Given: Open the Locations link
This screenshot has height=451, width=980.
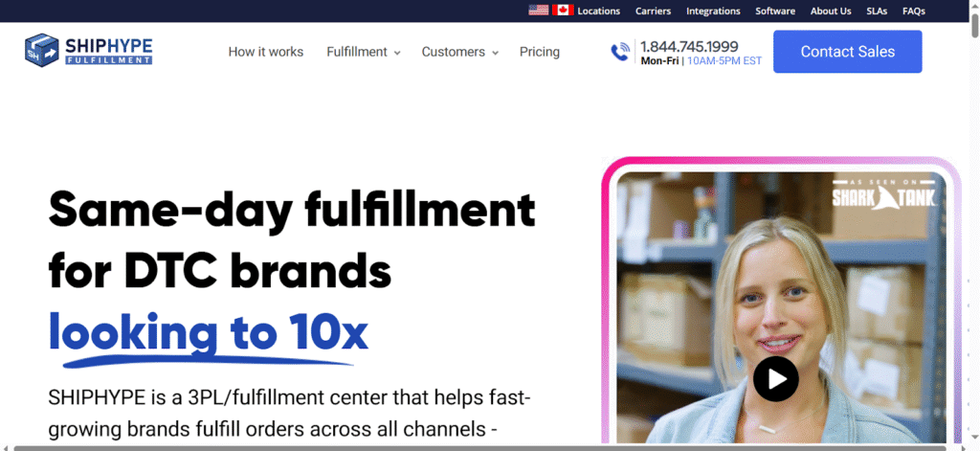Looking at the screenshot, I should click(x=599, y=11).
